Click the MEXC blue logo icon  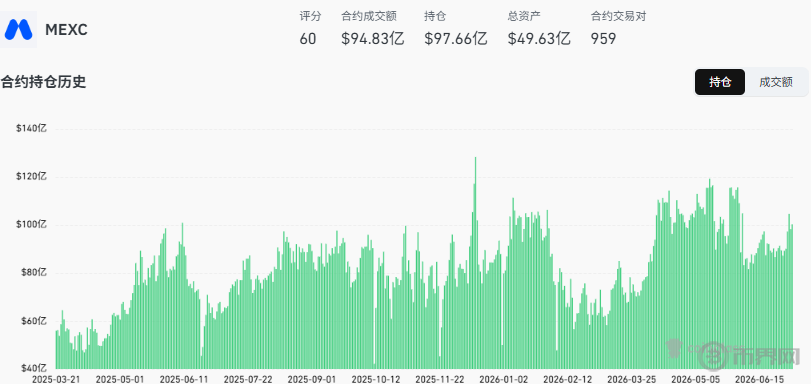pyautogui.click(x=19, y=29)
